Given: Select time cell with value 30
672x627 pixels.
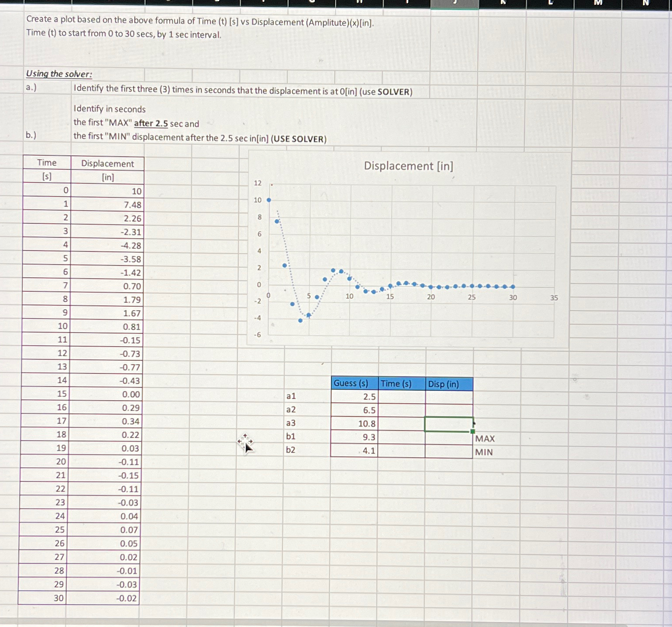Looking at the screenshot, I should click(x=42, y=598).
